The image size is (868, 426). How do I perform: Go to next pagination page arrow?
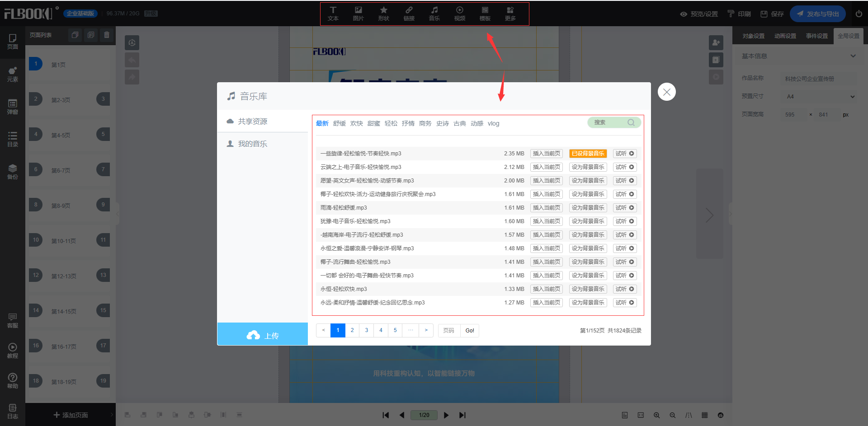(x=426, y=330)
